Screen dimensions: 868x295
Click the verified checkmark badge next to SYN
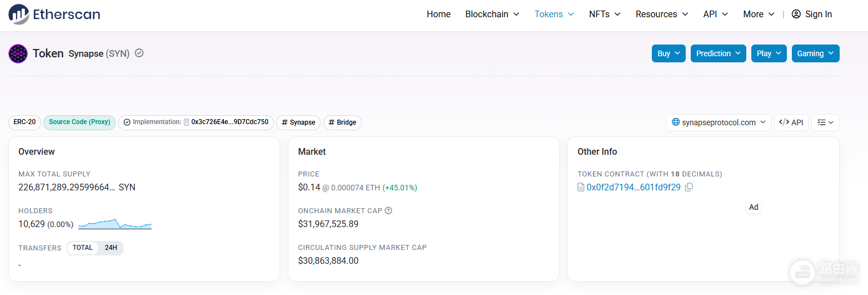pyautogui.click(x=139, y=53)
